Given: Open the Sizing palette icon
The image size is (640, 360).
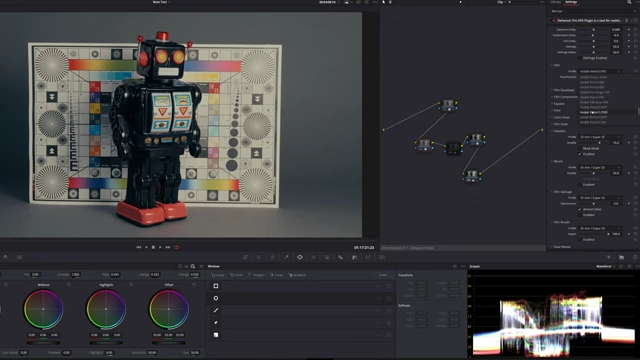Looking at the screenshot, I should coord(368,257).
